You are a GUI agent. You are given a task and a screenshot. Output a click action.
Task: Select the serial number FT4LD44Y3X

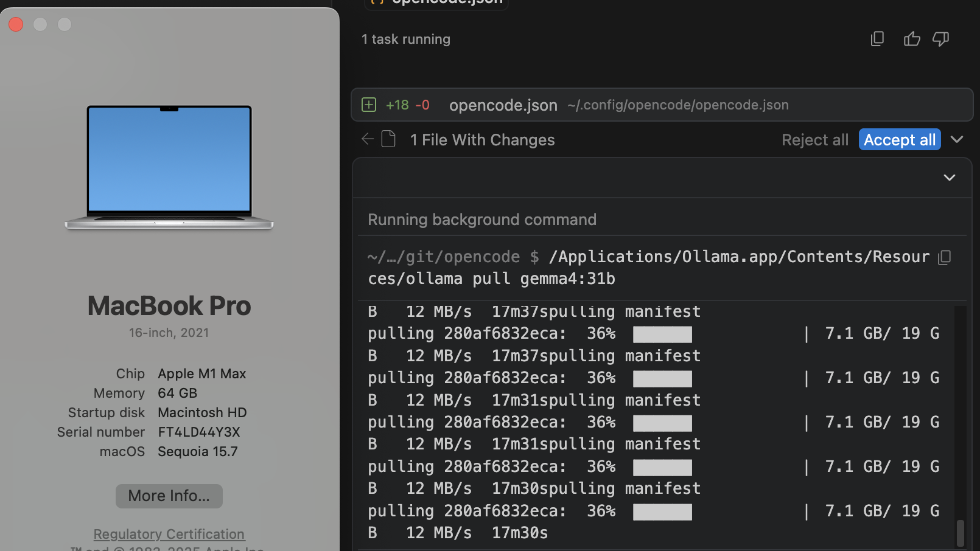[199, 432]
